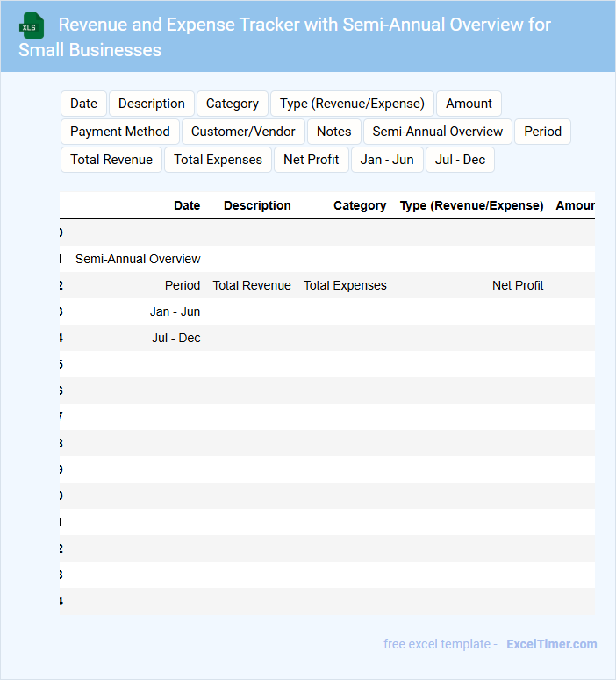Viewport: 616px width, 680px height.
Task: Choose the Payment Method tag
Action: pos(119,132)
